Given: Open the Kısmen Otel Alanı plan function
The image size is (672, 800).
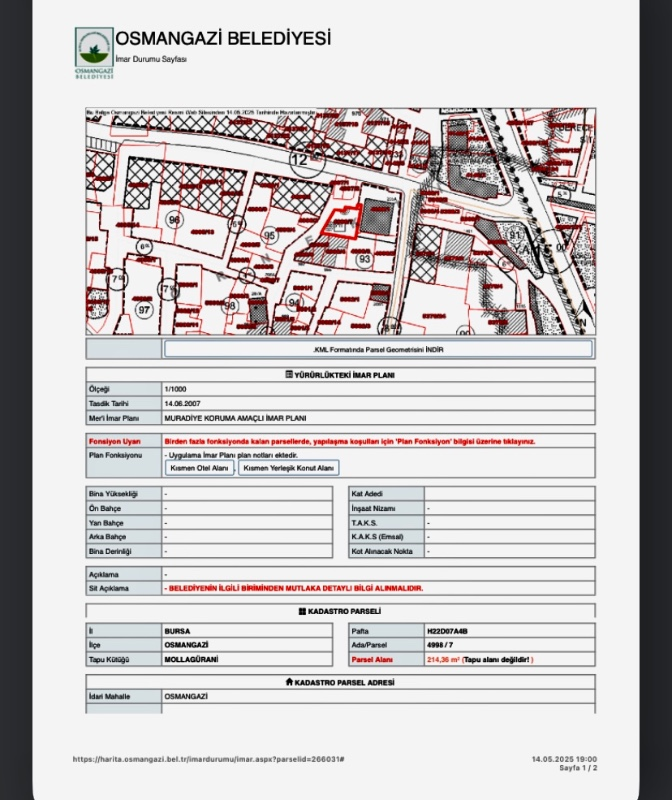Looking at the screenshot, I should point(199,468).
